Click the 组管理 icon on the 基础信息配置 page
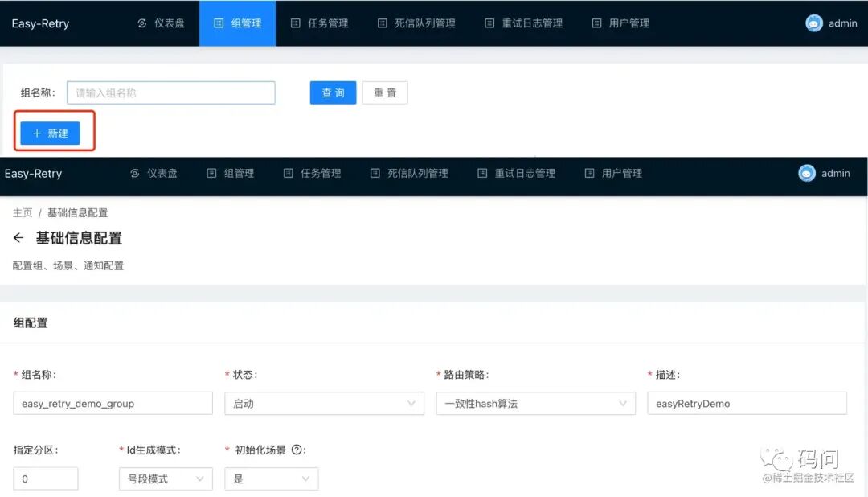This screenshot has height=497, width=868. tap(211, 174)
